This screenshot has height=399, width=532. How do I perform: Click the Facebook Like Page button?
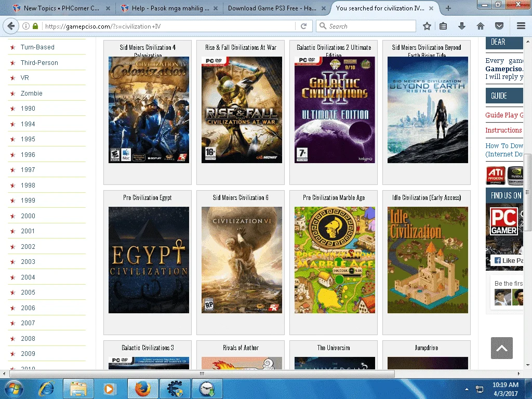coord(508,261)
